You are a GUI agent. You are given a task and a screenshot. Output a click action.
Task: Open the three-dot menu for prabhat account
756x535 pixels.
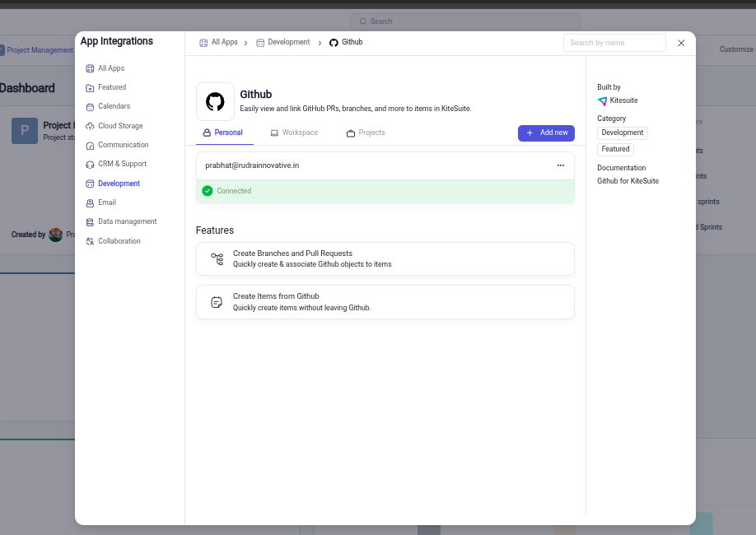pyautogui.click(x=561, y=165)
